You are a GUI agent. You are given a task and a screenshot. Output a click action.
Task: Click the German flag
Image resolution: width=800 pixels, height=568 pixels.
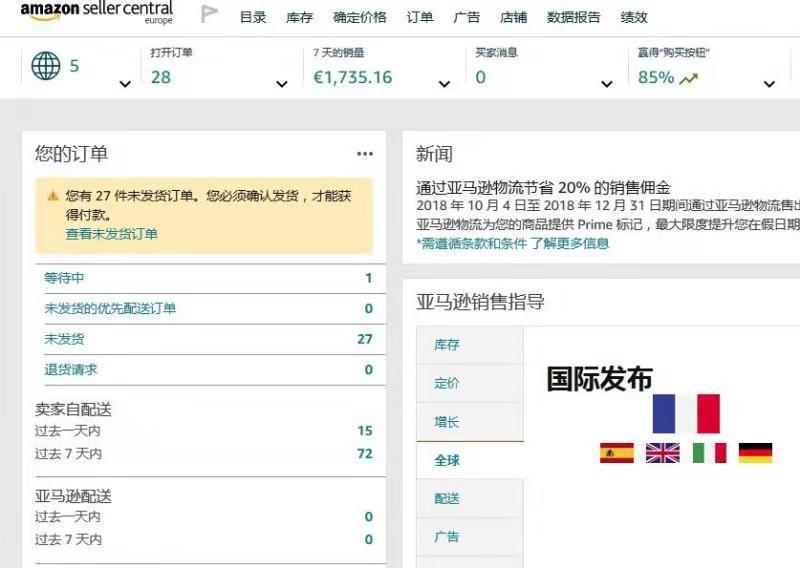pyautogui.click(x=756, y=453)
